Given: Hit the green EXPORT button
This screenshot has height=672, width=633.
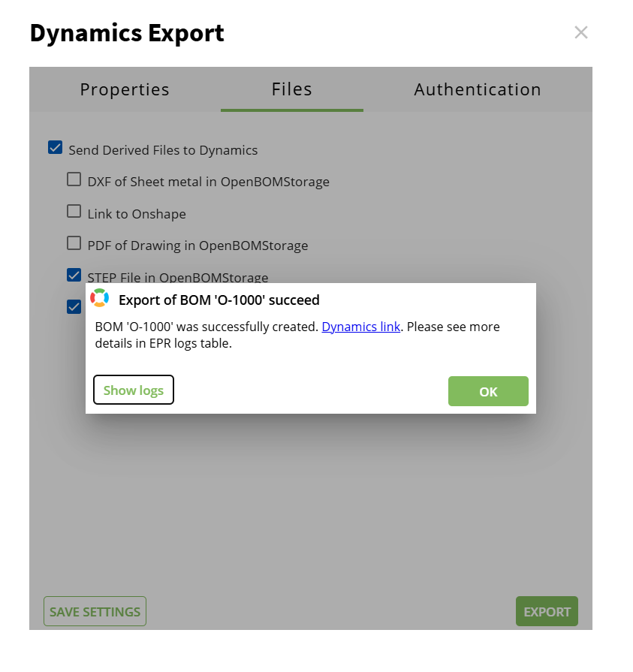Looking at the screenshot, I should coord(547,611).
